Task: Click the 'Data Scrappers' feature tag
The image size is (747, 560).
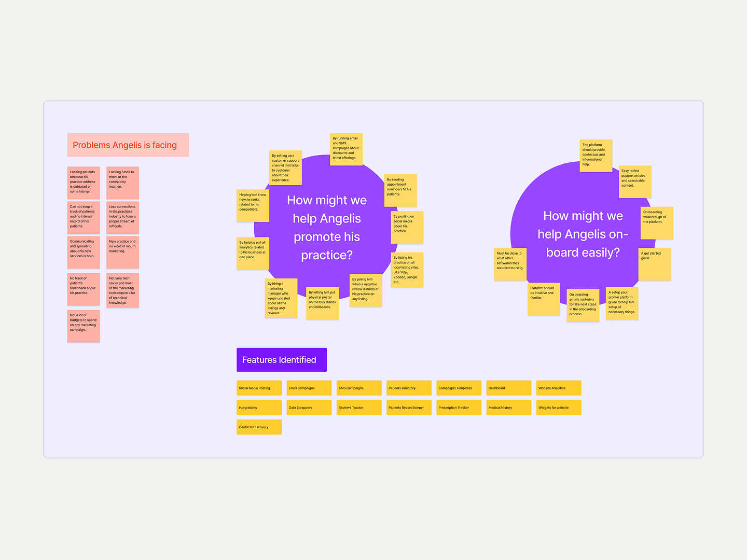Action: click(309, 408)
